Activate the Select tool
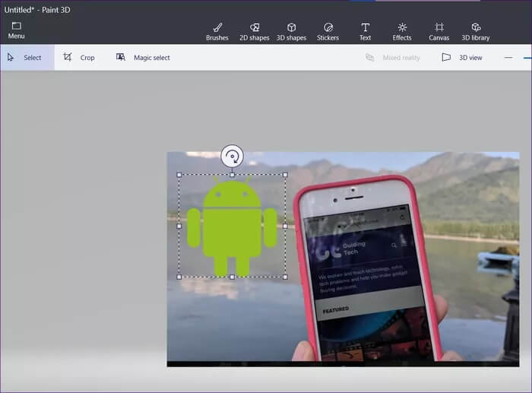The width and height of the screenshot is (532, 393). pyautogui.click(x=27, y=58)
